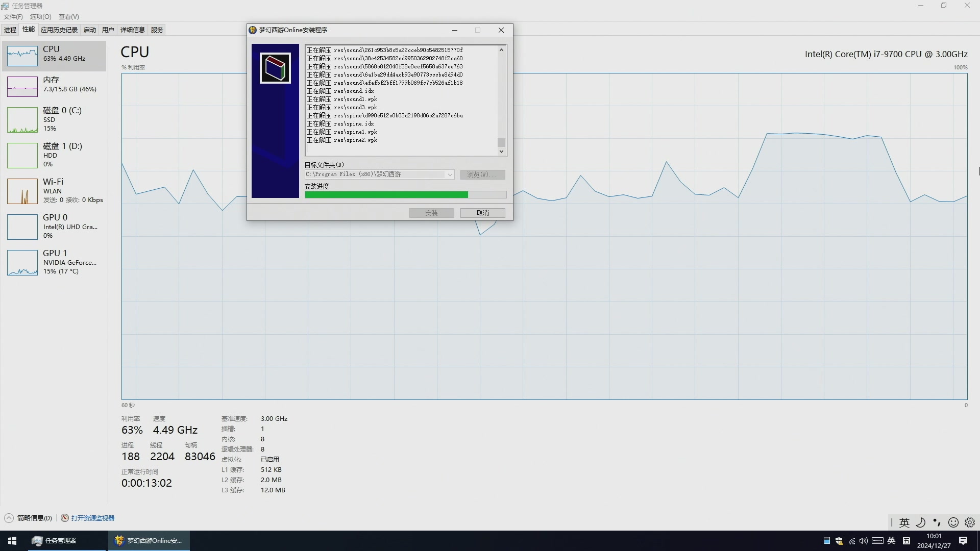This screenshot has width=980, height=551.
Task: Click 安装 button to proceed
Action: (x=431, y=213)
